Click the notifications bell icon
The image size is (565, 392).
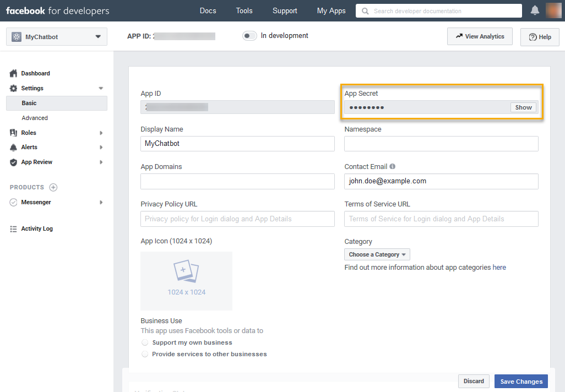pyautogui.click(x=535, y=10)
